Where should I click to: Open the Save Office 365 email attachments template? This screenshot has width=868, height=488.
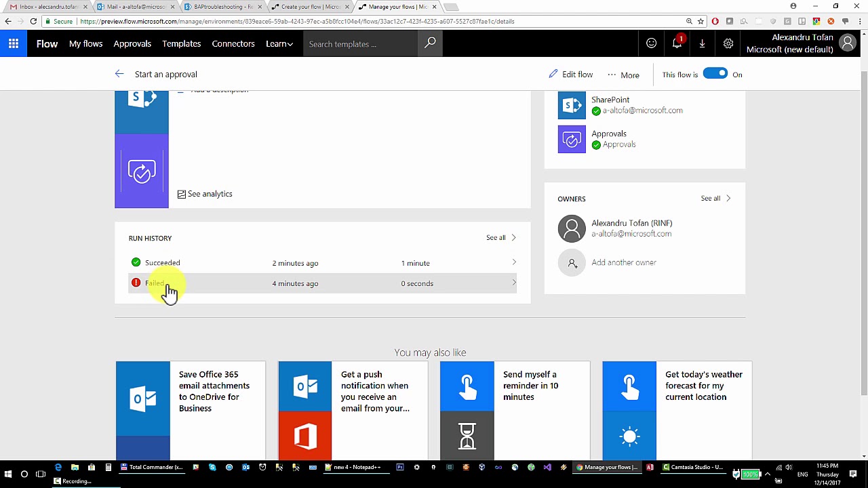(191, 410)
